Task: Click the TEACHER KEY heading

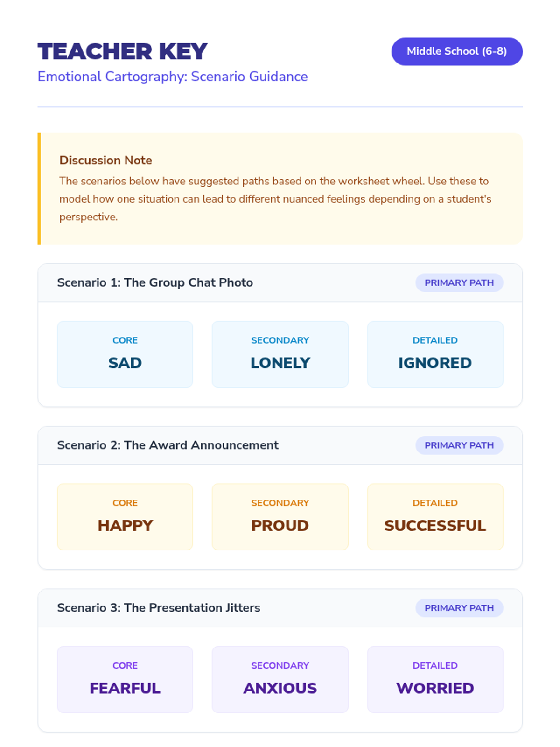Action: tap(122, 51)
